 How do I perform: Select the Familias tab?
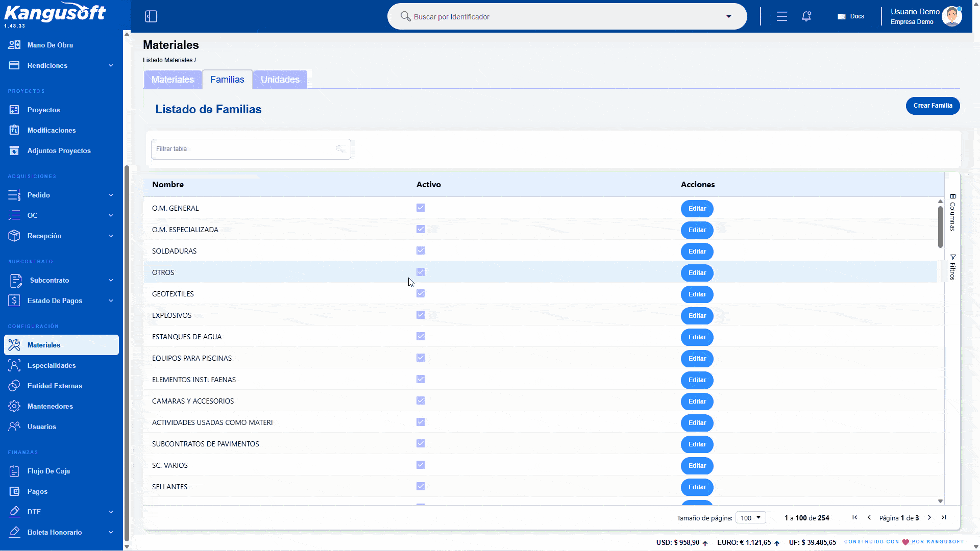pos(227,80)
